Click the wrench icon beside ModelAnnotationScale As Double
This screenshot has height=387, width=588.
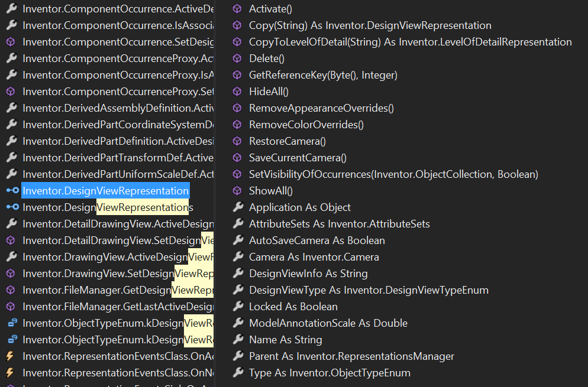[238, 323]
